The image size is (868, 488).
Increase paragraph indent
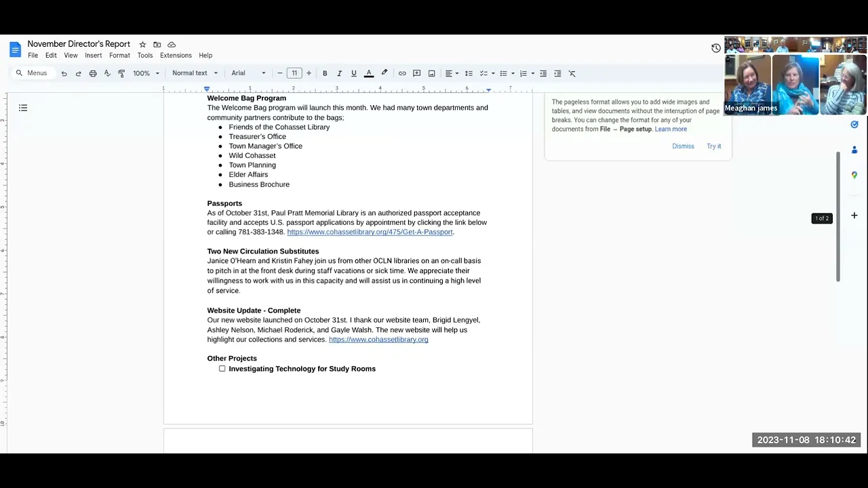pyautogui.click(x=557, y=73)
